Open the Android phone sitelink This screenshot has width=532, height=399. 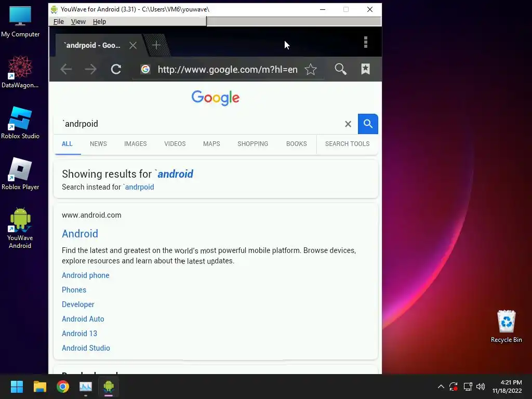86,275
